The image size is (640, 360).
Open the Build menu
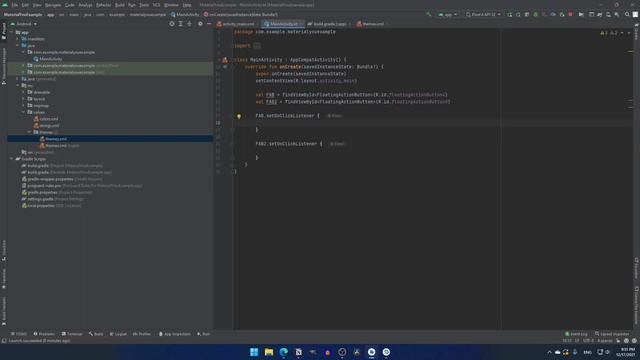pos(120,5)
